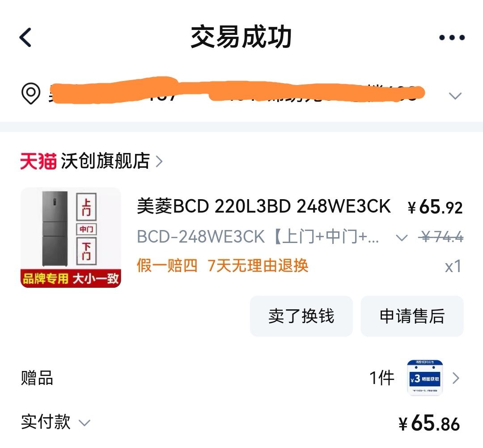Open the three-dot more options menu
The height and width of the screenshot is (448, 483).
tap(452, 38)
